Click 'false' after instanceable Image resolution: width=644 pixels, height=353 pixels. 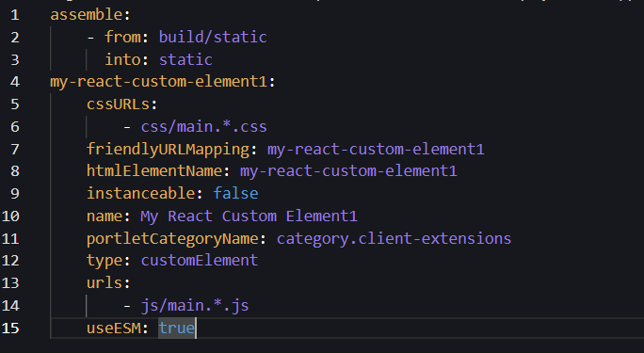click(x=235, y=193)
